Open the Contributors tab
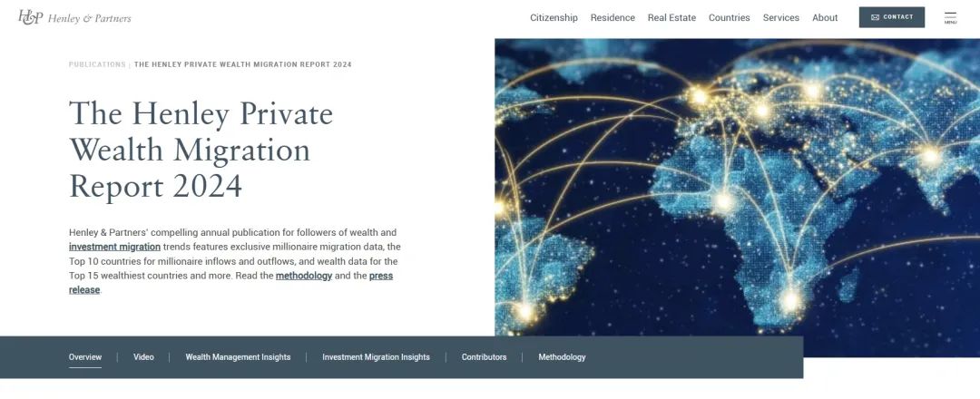This screenshot has width=980, height=399. coord(484,357)
